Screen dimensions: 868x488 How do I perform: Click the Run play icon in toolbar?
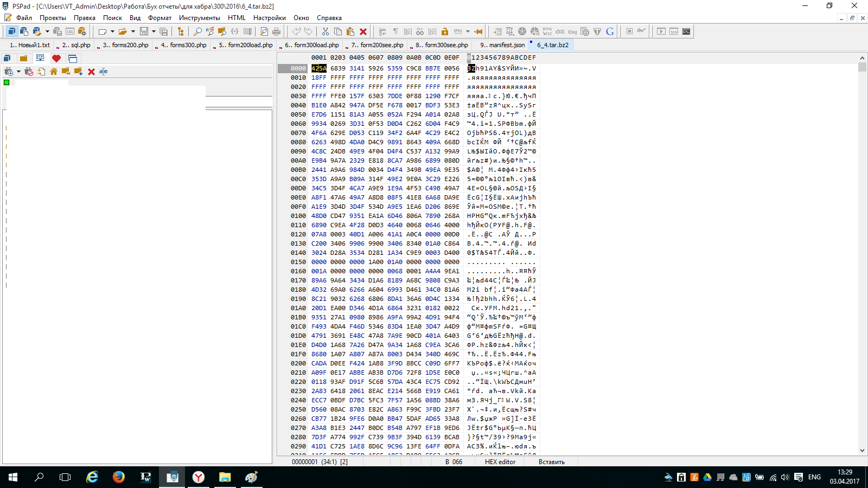pyautogui.click(x=661, y=31)
